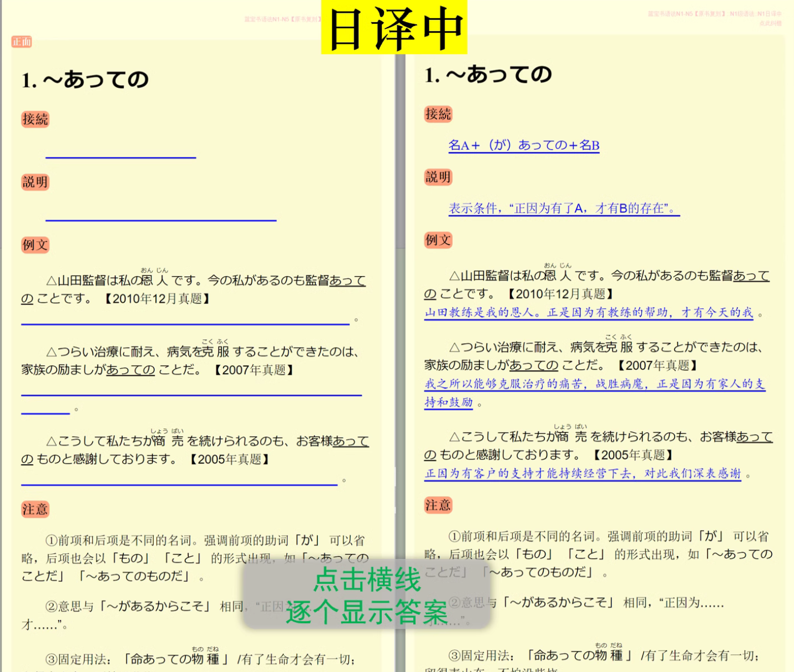Click the right header 蓝宝书语法N1-N5 breadcrumb text
The image size is (794, 672).
pos(715,14)
